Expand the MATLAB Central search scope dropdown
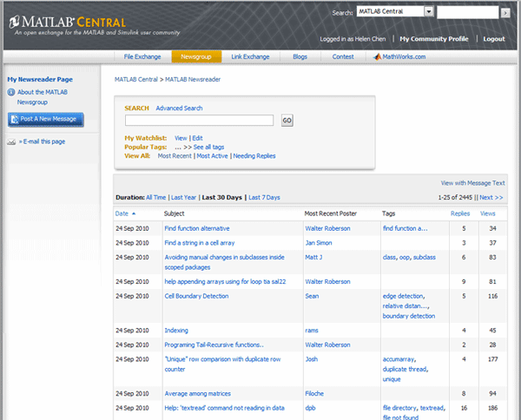The width and height of the screenshot is (521, 420). coord(429,11)
